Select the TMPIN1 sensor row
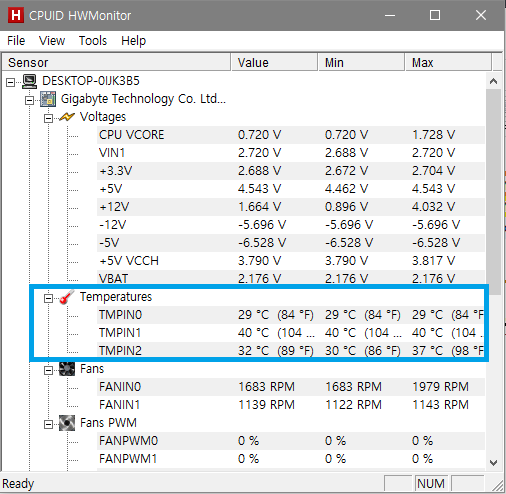 [x=291, y=333]
